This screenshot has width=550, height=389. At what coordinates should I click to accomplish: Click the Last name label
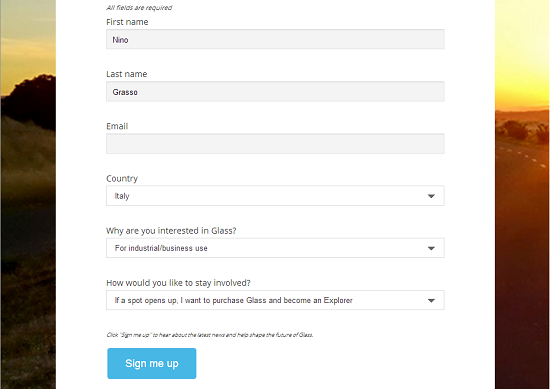[127, 74]
